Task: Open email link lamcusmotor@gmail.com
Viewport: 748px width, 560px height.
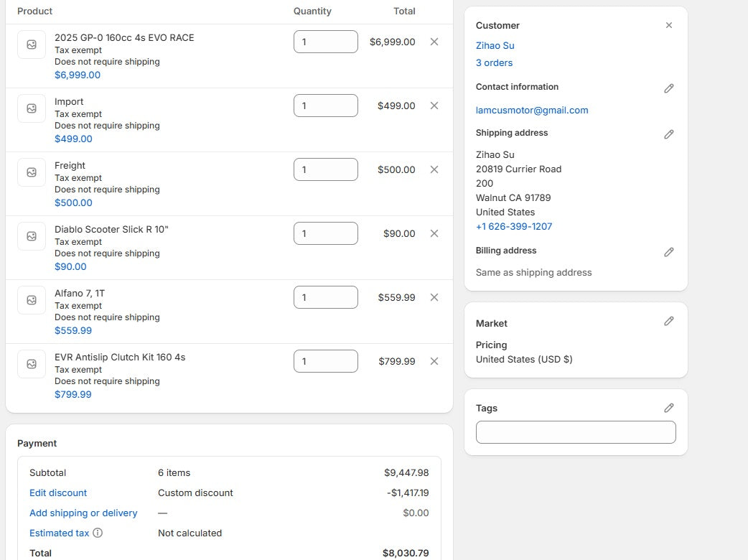Action: pyautogui.click(x=532, y=110)
